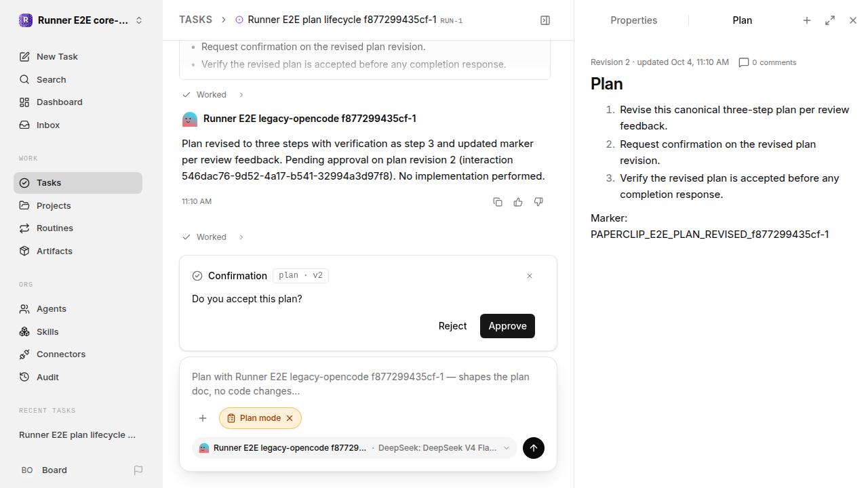Copy the agent message

click(x=498, y=202)
